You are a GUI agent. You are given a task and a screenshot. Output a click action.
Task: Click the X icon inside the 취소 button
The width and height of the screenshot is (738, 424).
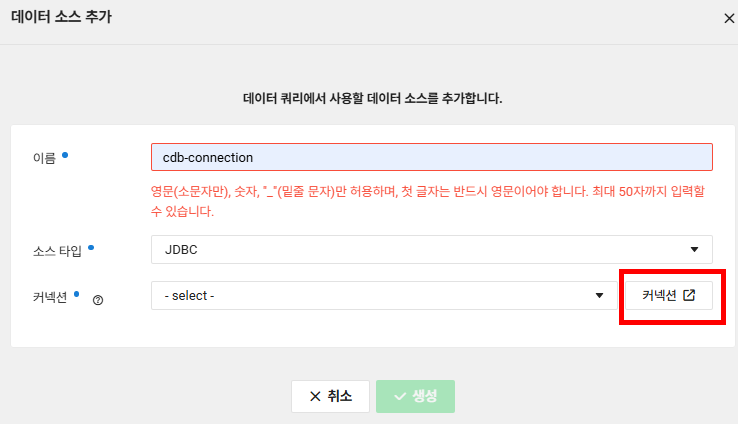click(x=315, y=396)
